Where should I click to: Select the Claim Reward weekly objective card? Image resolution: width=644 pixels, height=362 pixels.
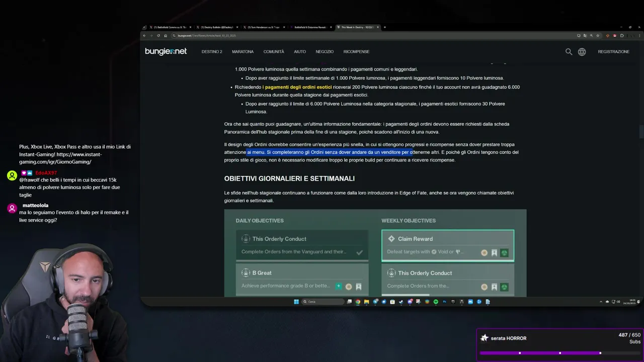coord(448,245)
